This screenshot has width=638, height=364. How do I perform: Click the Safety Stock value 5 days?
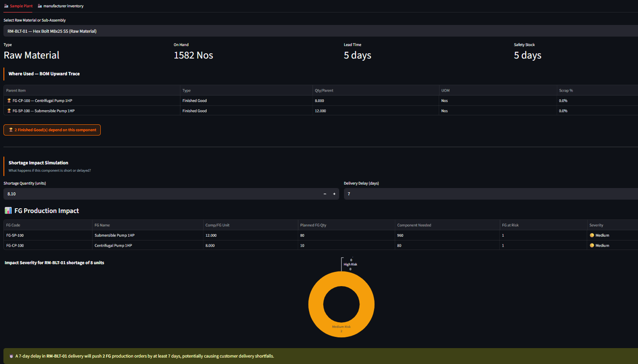pyautogui.click(x=527, y=55)
